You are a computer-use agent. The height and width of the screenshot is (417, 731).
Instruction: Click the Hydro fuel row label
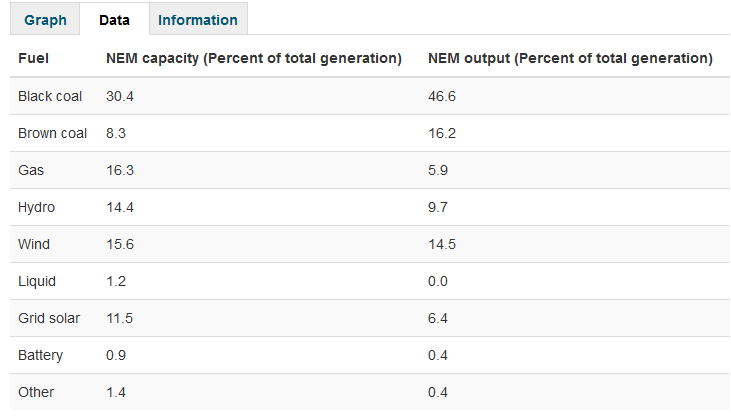(36, 207)
